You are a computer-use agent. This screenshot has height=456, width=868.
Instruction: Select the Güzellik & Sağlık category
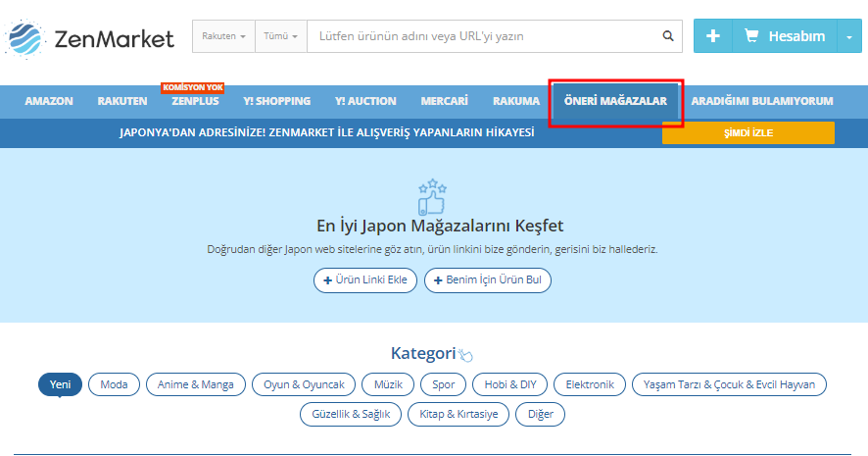coord(351,415)
